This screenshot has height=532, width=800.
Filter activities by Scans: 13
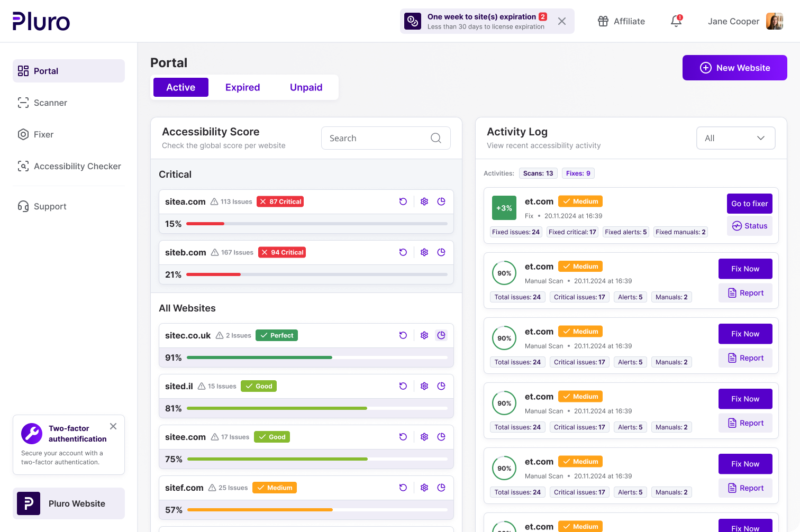(x=538, y=173)
